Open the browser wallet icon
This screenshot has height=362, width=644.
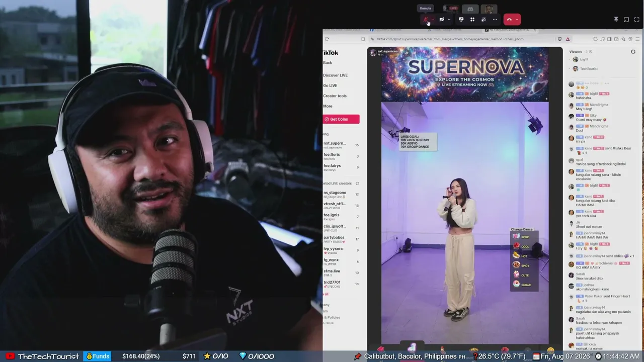point(616,39)
